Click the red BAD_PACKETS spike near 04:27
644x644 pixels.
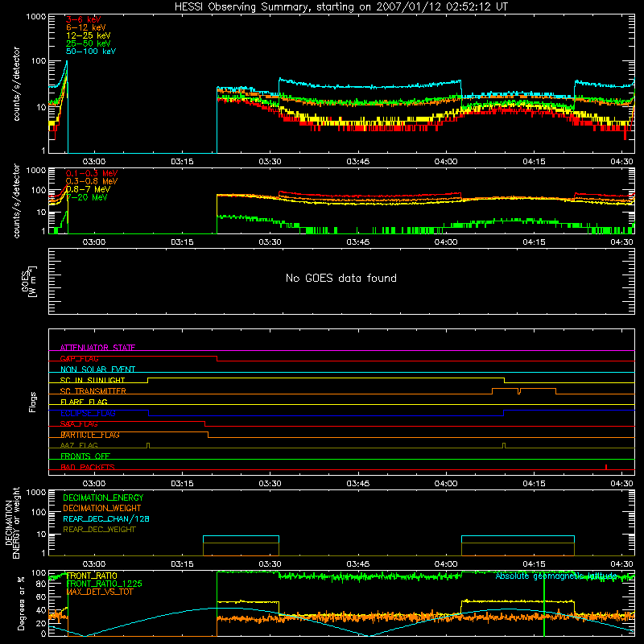pyautogui.click(x=606, y=467)
